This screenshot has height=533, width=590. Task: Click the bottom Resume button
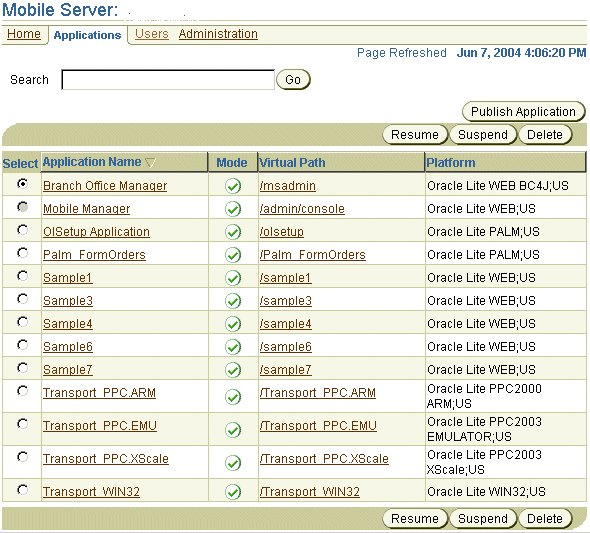[x=415, y=518]
